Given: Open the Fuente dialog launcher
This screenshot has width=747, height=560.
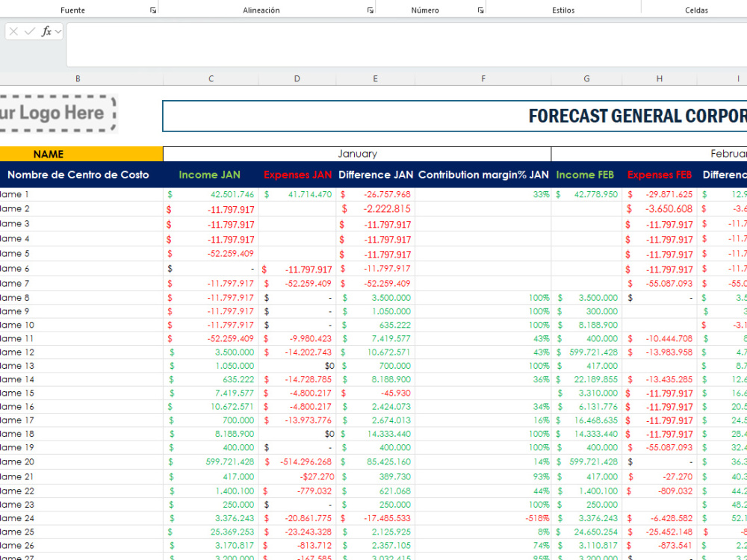Looking at the screenshot, I should click(x=153, y=10).
